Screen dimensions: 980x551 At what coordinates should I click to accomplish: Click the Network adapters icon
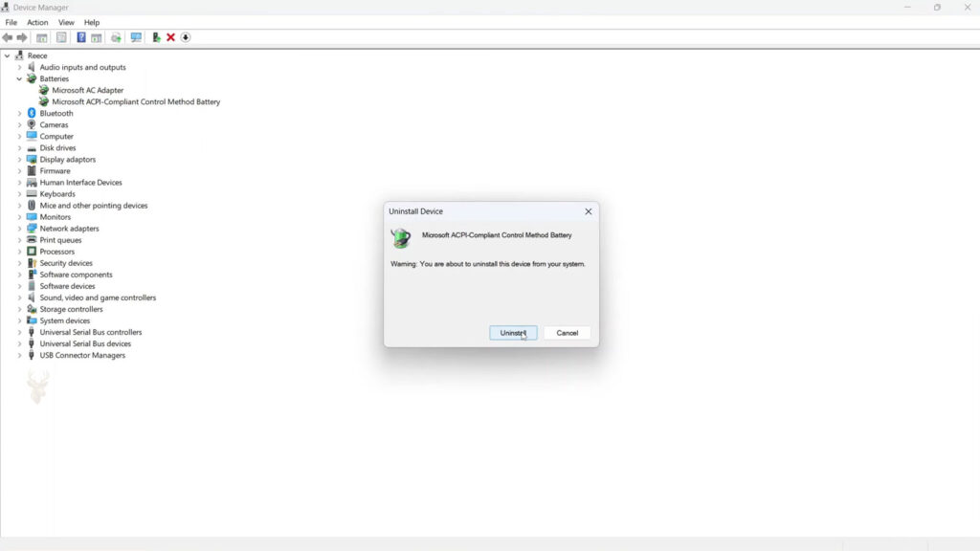point(32,228)
